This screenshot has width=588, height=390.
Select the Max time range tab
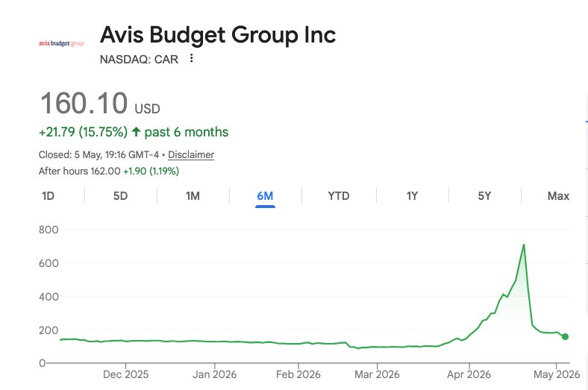click(558, 196)
